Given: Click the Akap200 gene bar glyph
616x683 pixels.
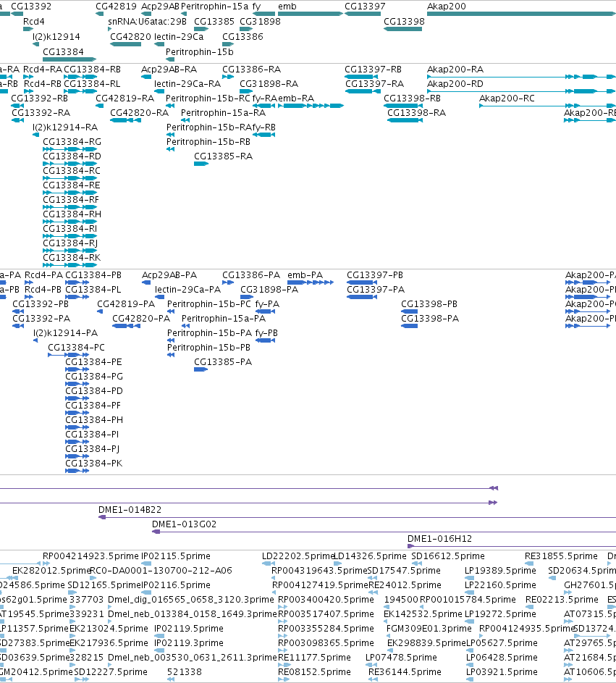Looking at the screenshot, I should coord(521,14).
